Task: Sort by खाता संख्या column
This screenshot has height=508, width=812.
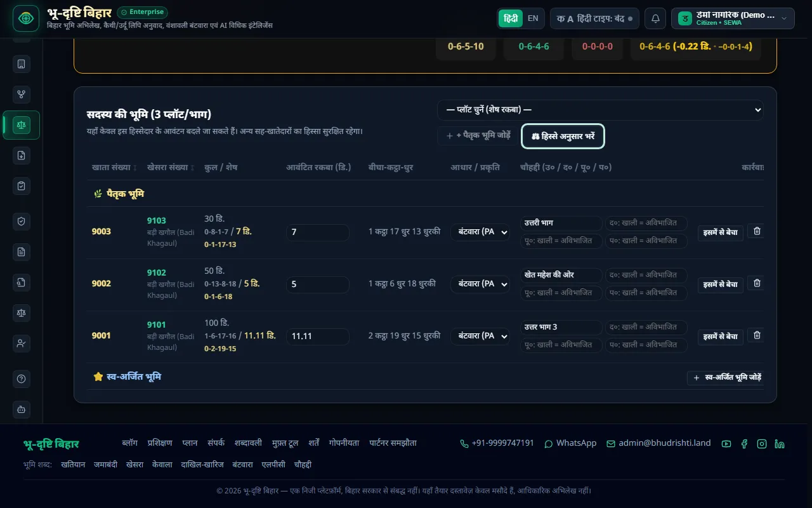Action: click(x=114, y=168)
